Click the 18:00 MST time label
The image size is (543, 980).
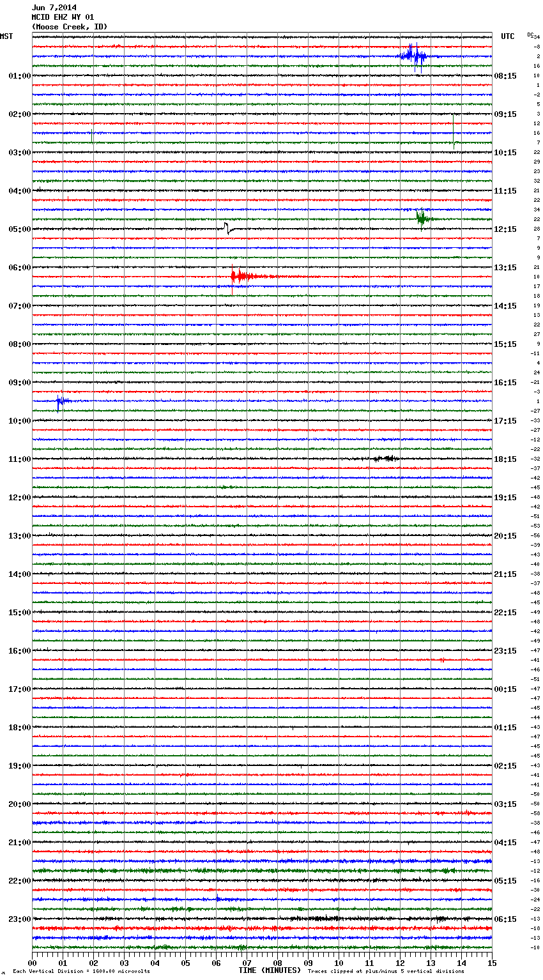tap(20, 728)
